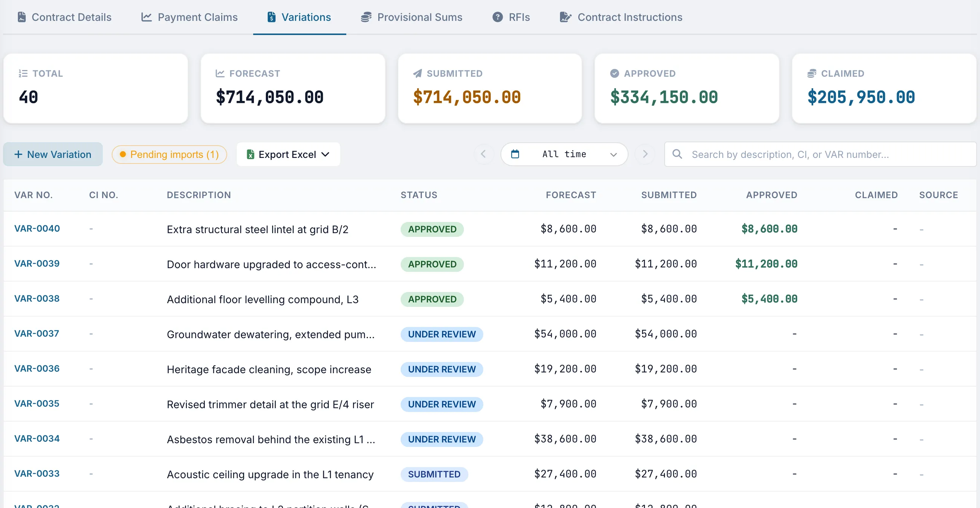
Task: Go to previous date period arrow
Action: [x=483, y=154]
